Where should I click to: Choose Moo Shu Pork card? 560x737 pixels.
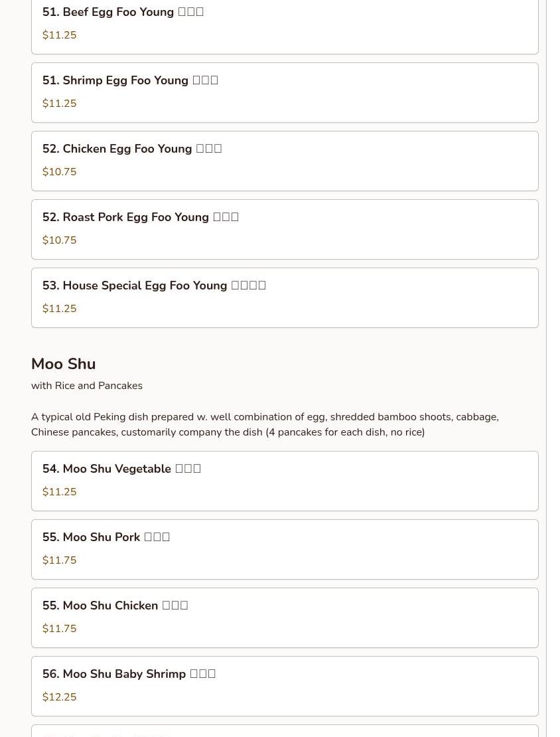pyautogui.click(x=285, y=550)
